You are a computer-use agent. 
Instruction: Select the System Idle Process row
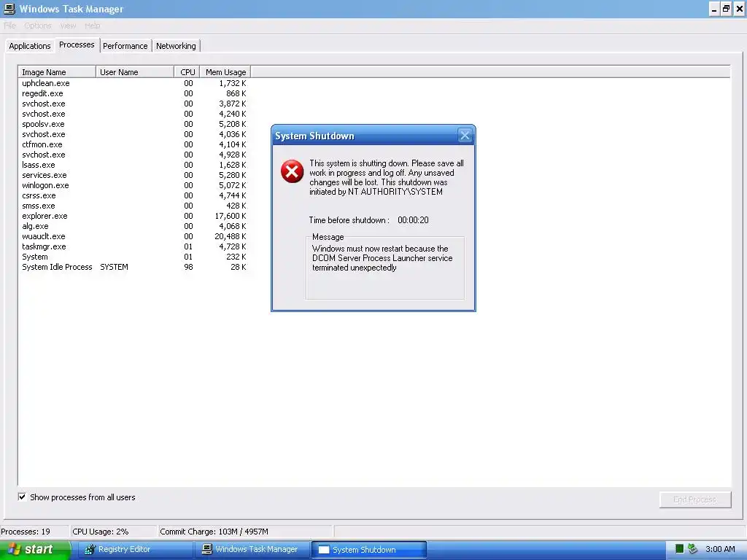tap(134, 267)
